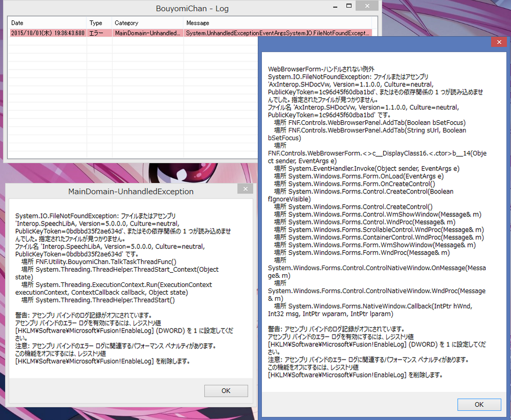511x420 pixels.
Task: Sort the log by the Type column header
Action: click(99, 23)
